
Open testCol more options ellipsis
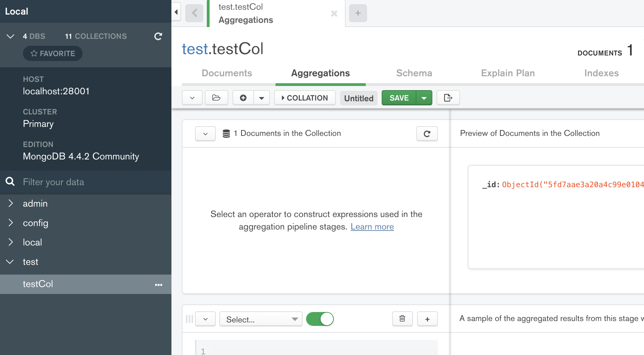[159, 285]
